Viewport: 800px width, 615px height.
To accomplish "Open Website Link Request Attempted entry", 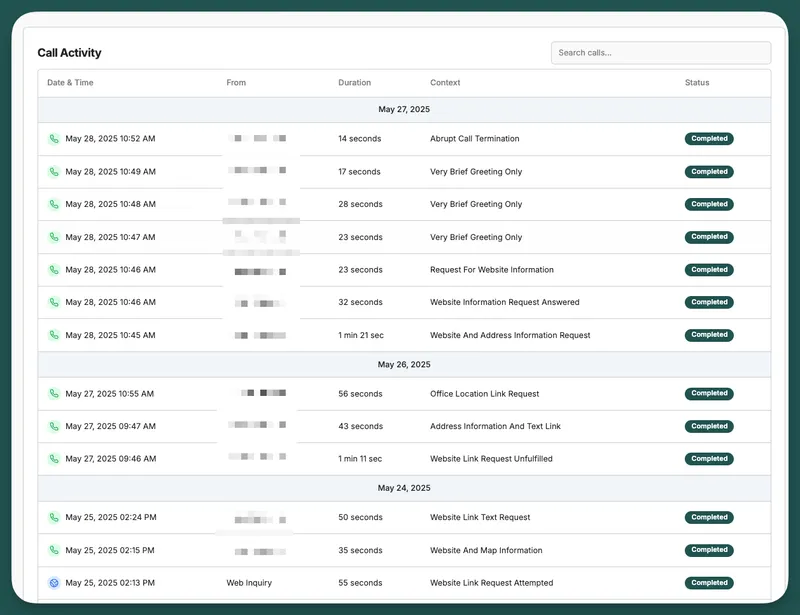I will coord(491,583).
